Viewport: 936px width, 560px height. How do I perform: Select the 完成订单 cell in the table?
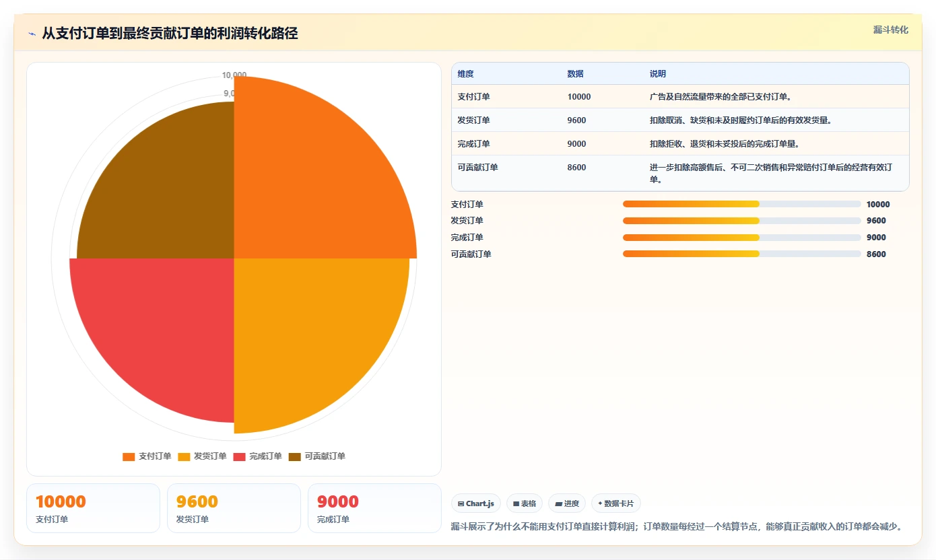(473, 144)
